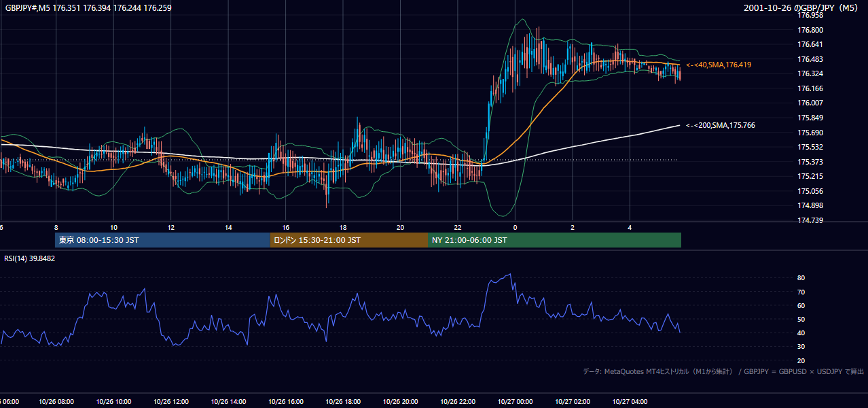
Task: Click the 10/27 00:00 bottom date label
Action: pyautogui.click(x=516, y=401)
